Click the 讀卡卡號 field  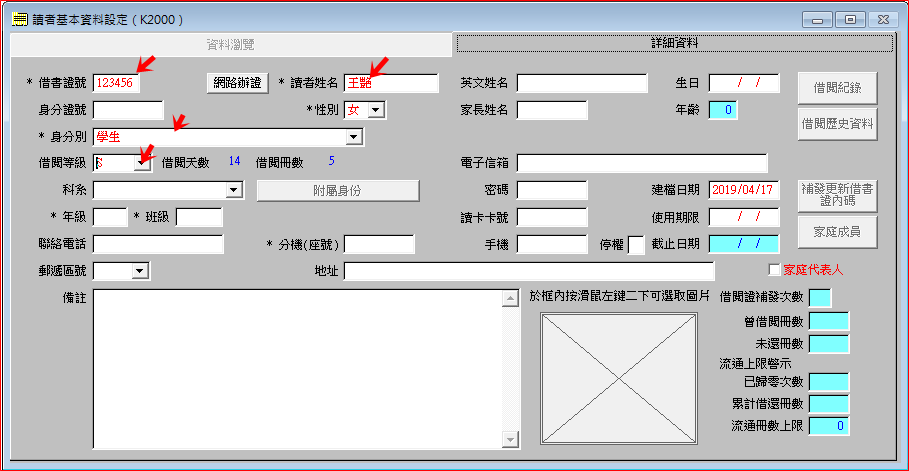(x=552, y=218)
